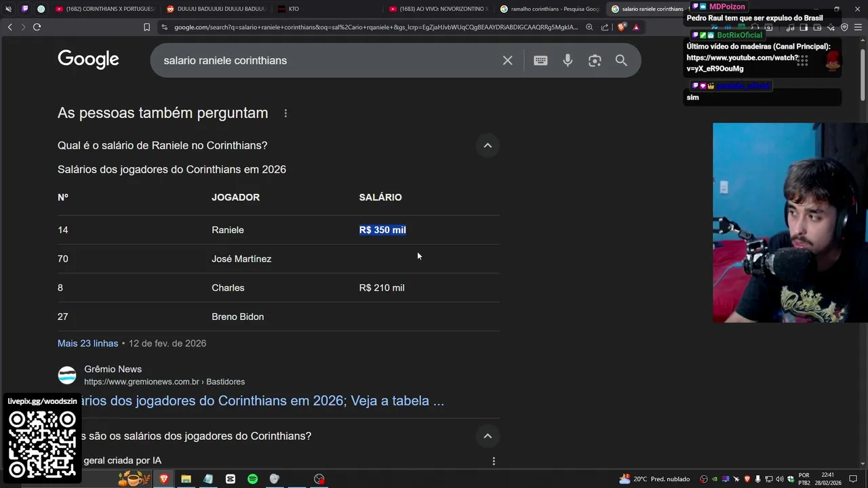
Task: Collapse the question about Corinthians players' salaries
Action: pos(488,436)
